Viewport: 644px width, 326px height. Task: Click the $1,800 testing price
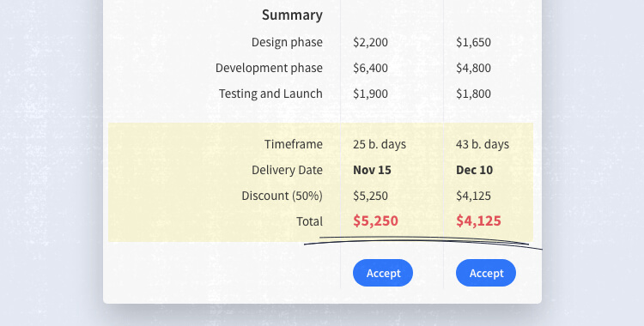473,94
